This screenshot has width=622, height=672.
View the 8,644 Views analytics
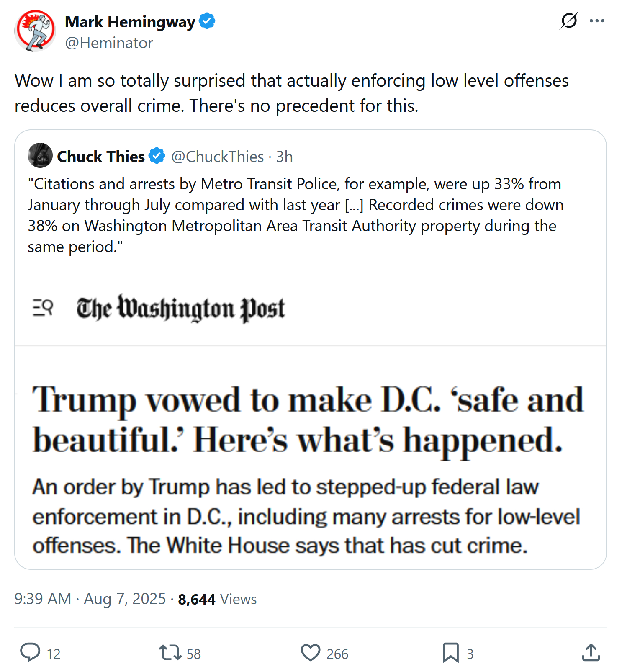click(x=217, y=599)
